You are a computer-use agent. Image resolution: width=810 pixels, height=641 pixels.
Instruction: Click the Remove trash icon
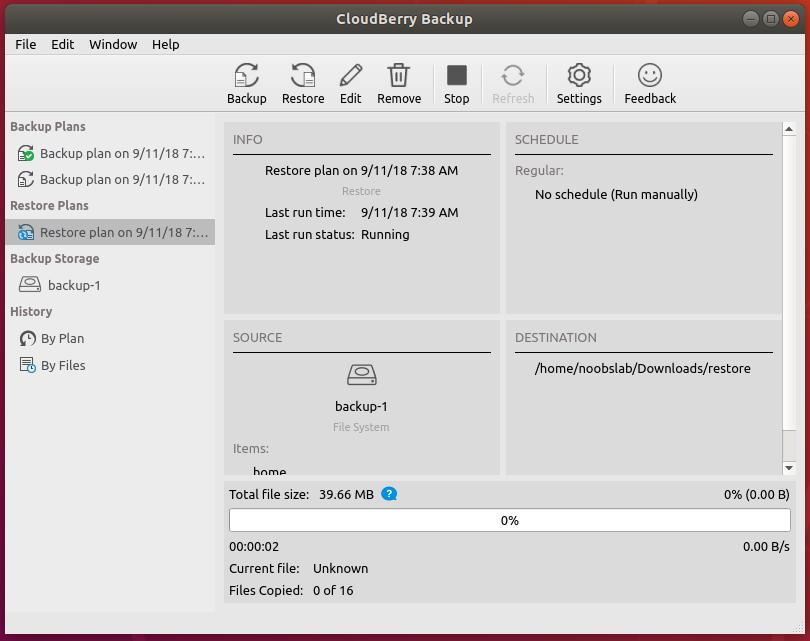point(399,84)
